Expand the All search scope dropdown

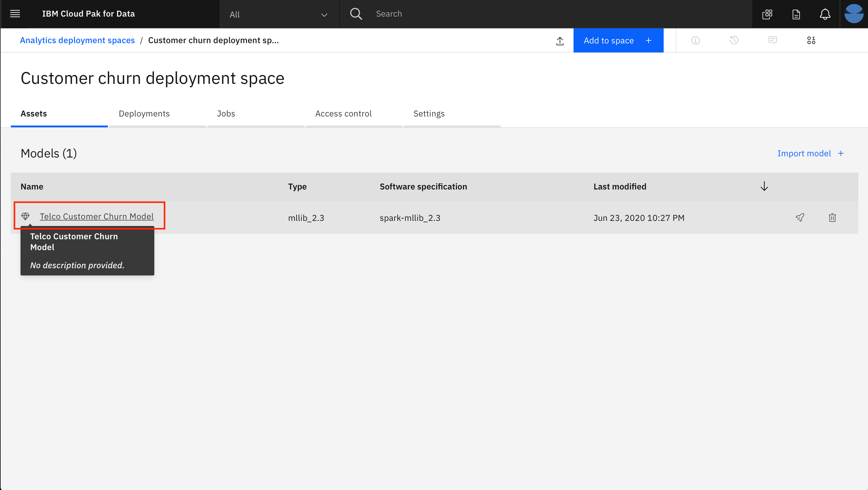click(279, 14)
